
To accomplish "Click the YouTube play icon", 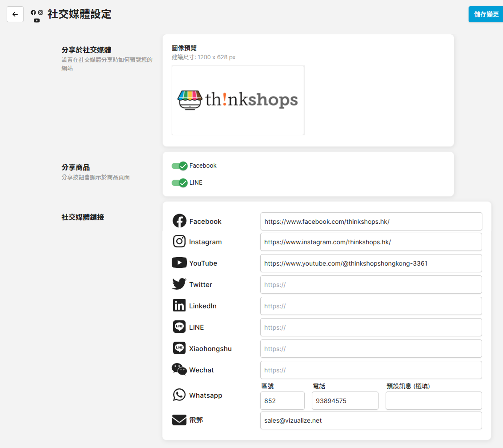I will 179,263.
